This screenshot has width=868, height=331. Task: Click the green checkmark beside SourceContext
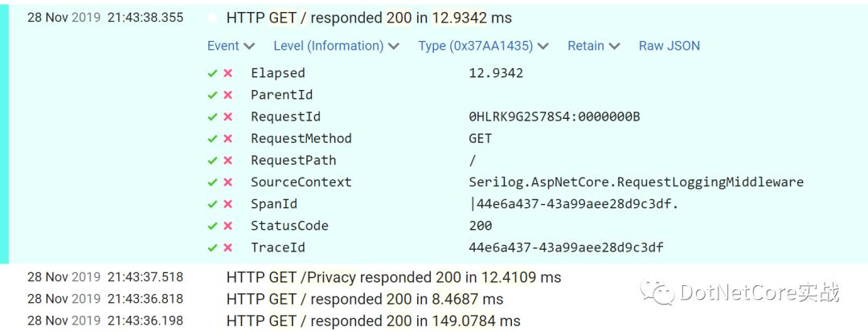point(212,182)
